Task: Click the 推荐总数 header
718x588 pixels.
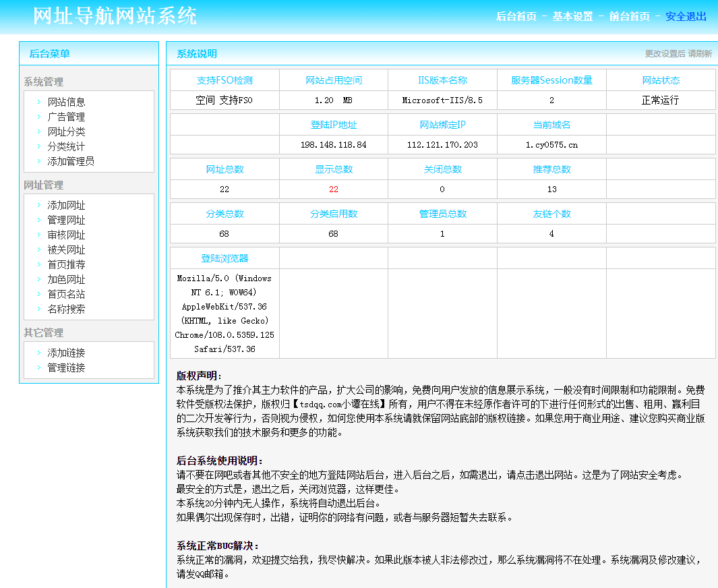Action: (551, 169)
